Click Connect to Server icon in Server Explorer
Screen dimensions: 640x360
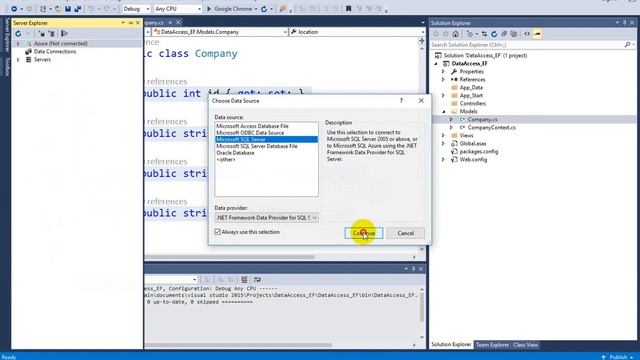(x=51, y=34)
